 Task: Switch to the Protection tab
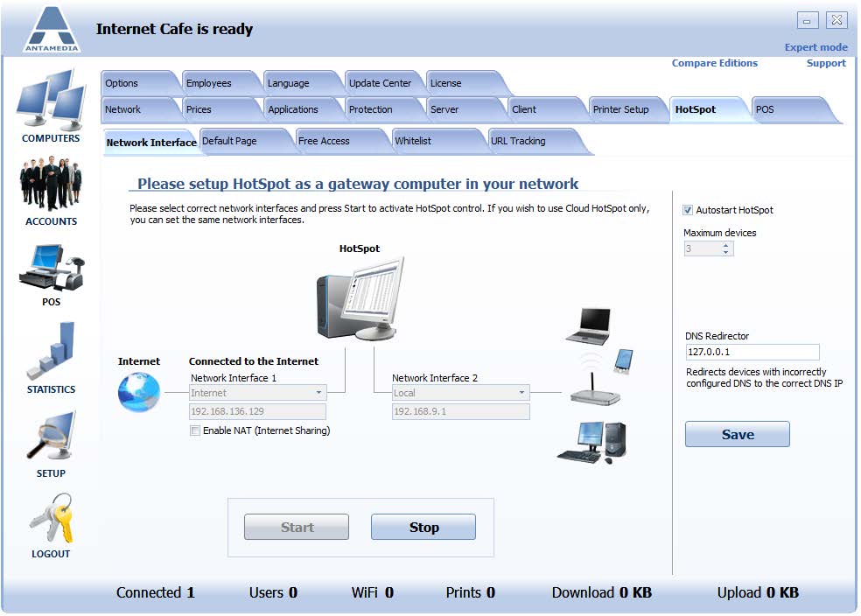tap(382, 109)
